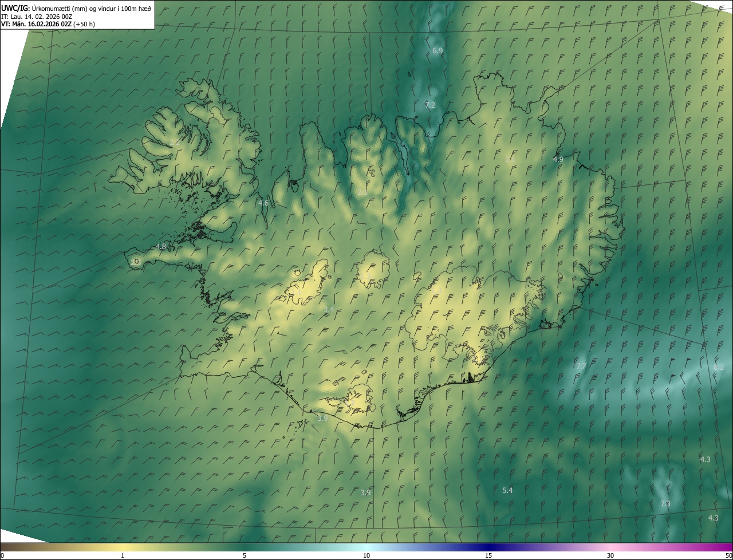Viewport: 733px width, 560px height.
Task: Click the 4.8 value label on the map
Action: [161, 246]
